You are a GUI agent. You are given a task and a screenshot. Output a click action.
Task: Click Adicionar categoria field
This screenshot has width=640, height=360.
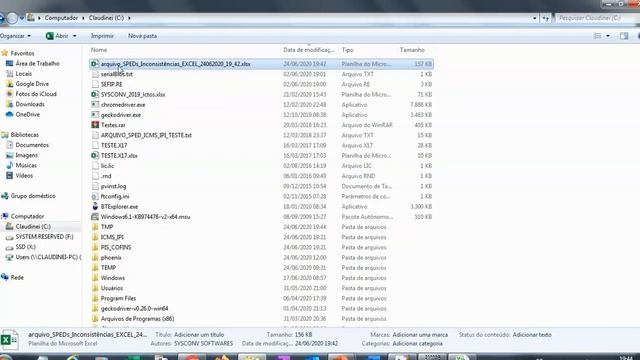tap(418, 344)
